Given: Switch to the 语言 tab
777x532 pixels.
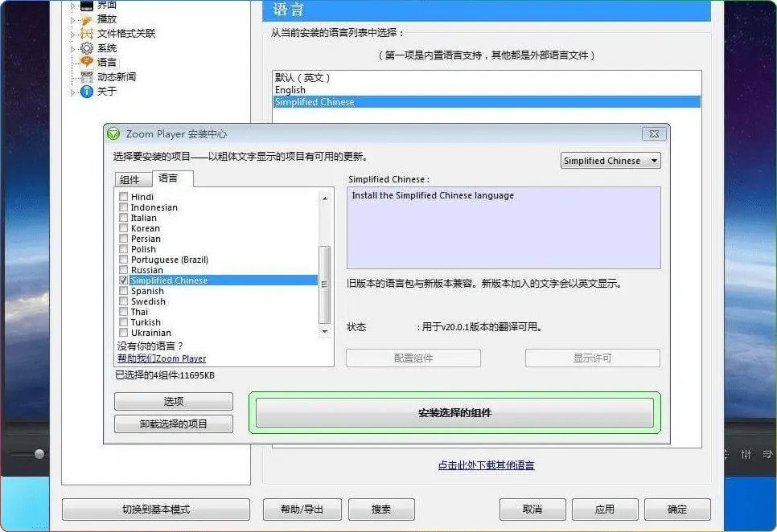Looking at the screenshot, I should pyautogui.click(x=172, y=178).
